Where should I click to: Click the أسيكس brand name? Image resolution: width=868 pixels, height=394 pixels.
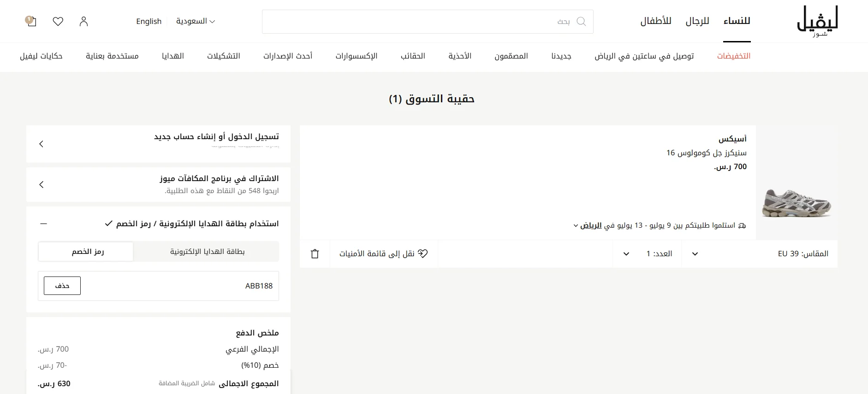pos(732,139)
